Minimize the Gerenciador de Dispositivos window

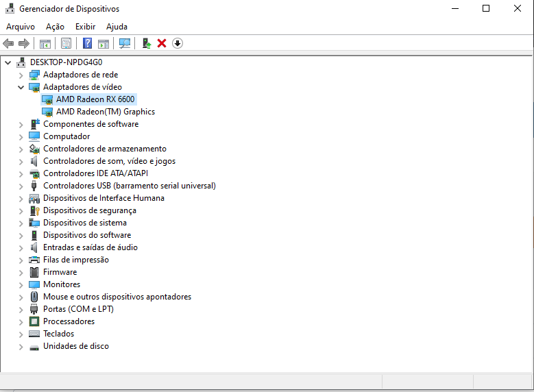[455, 8]
